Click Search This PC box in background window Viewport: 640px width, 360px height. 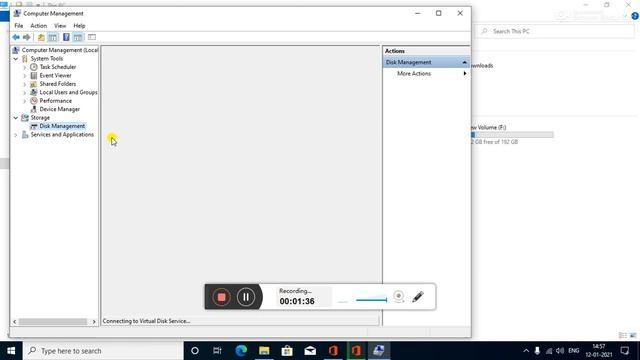[x=555, y=31]
